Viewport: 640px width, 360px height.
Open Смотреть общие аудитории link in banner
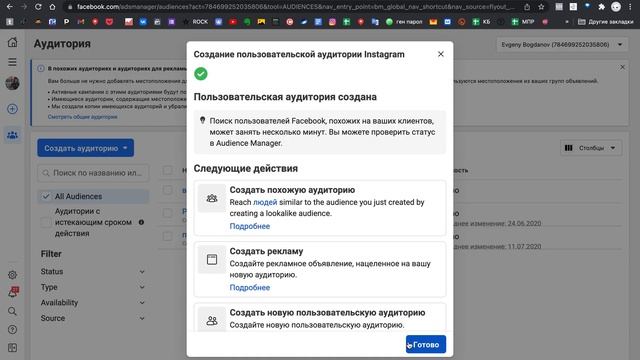[x=82, y=117]
